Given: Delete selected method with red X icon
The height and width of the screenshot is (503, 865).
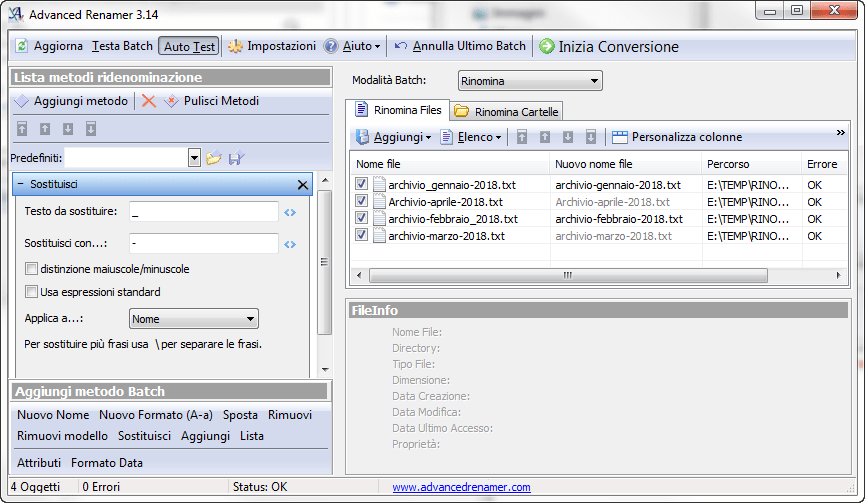Looking at the screenshot, I should pyautogui.click(x=148, y=101).
